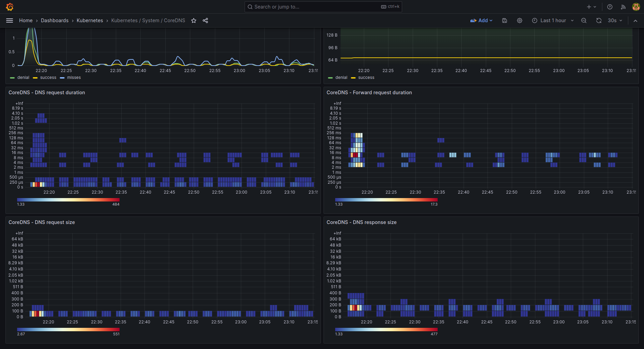Go to Dashboards in breadcrumb
This screenshot has width=644, height=349.
55,20
